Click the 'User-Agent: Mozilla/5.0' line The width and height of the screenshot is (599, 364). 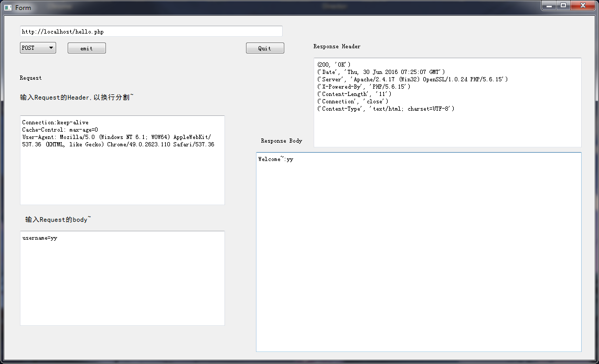point(118,141)
